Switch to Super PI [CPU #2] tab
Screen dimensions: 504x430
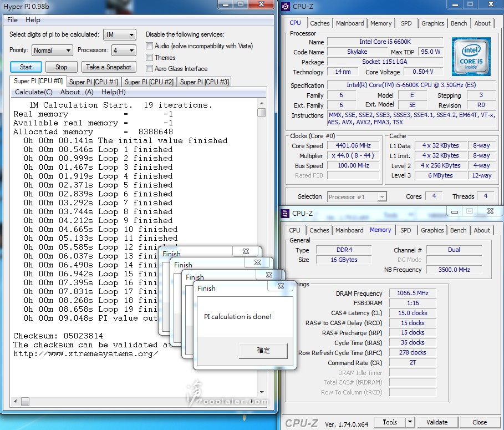tap(149, 82)
